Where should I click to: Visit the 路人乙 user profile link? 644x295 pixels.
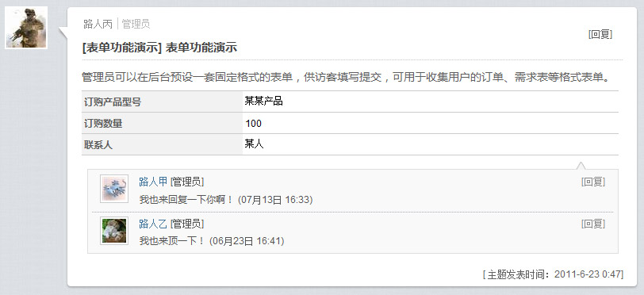click(153, 224)
